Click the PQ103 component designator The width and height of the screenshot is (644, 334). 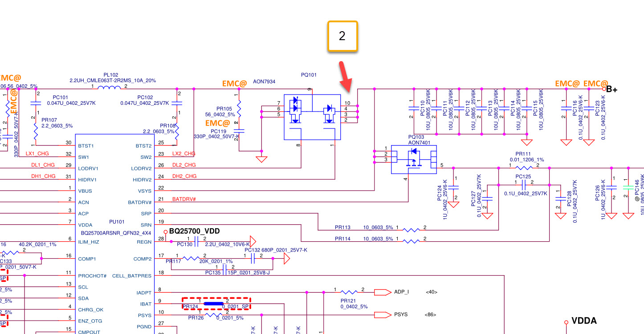[416, 137]
